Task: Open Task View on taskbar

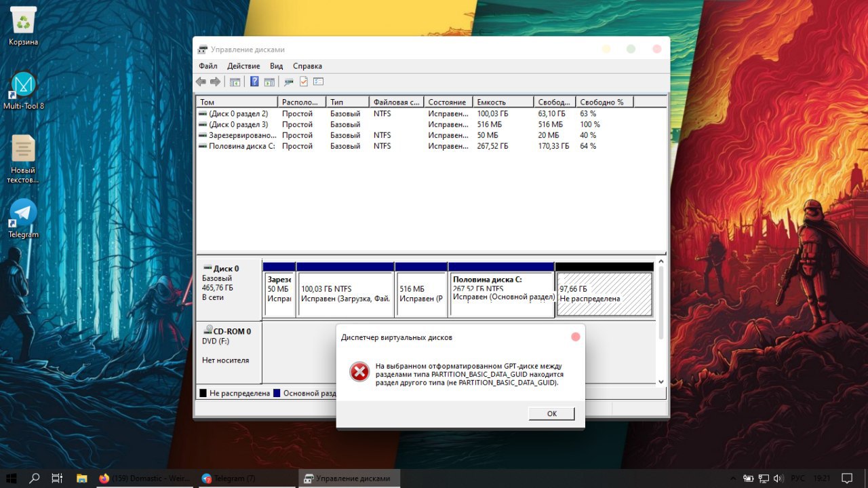Action: click(x=57, y=478)
